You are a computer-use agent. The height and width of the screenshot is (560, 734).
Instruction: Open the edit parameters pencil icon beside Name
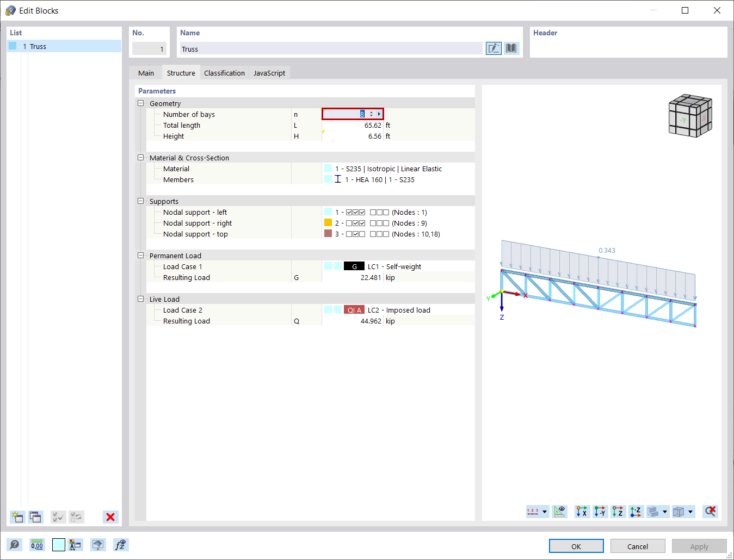pyautogui.click(x=494, y=48)
